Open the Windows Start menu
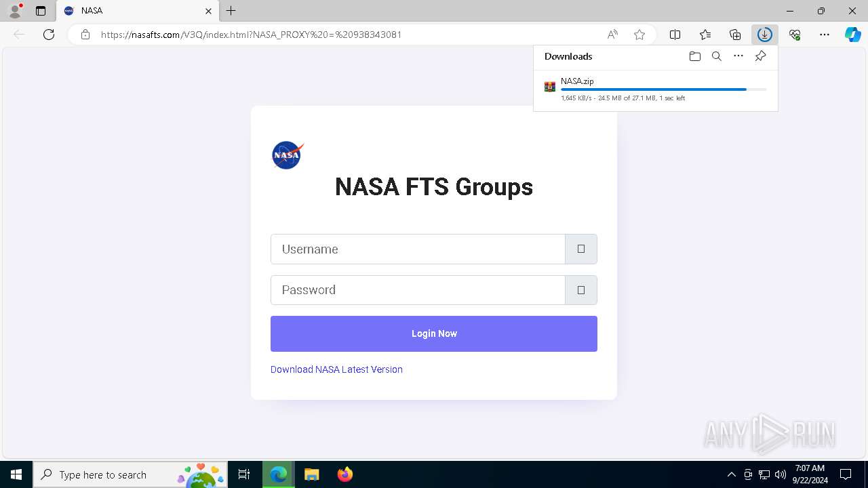 click(x=16, y=474)
